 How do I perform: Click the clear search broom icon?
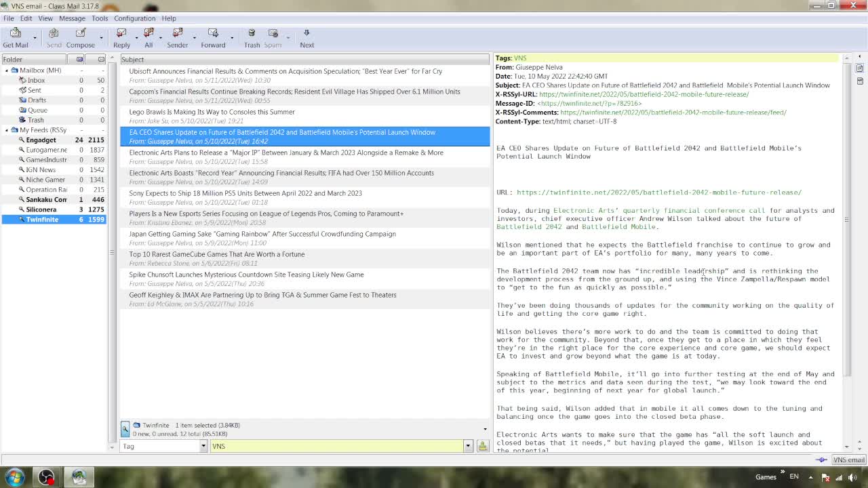click(482, 446)
